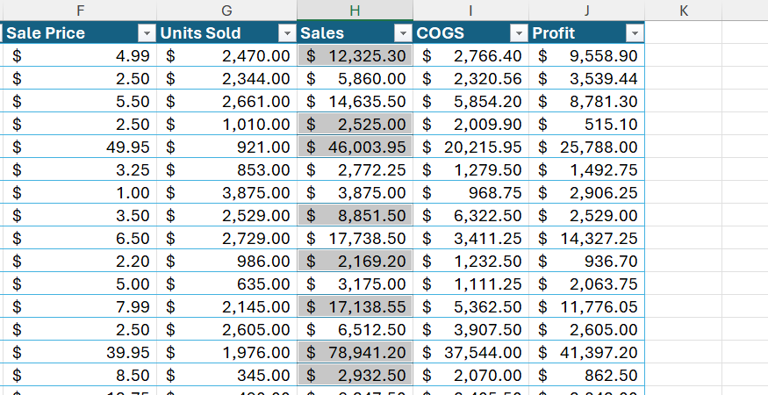Select Sale Price cell 1.00
Viewport: 768px width, 395px height.
(80, 192)
